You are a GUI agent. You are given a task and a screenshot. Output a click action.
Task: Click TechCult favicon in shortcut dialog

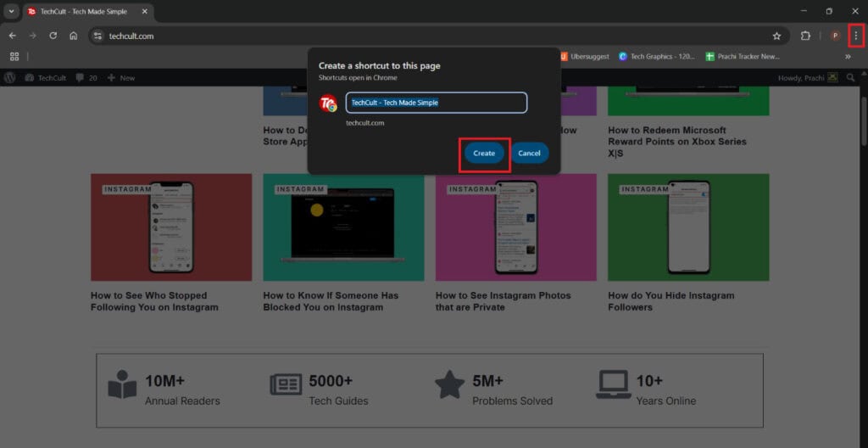[x=328, y=104]
